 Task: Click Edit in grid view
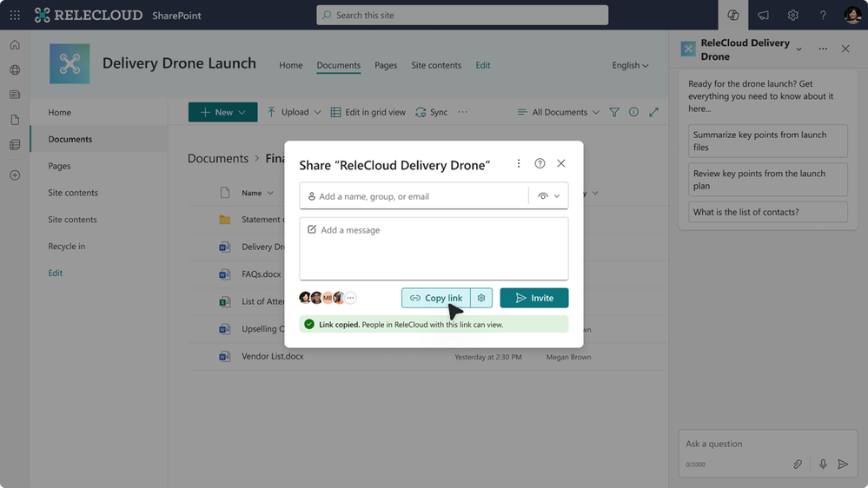click(x=368, y=112)
